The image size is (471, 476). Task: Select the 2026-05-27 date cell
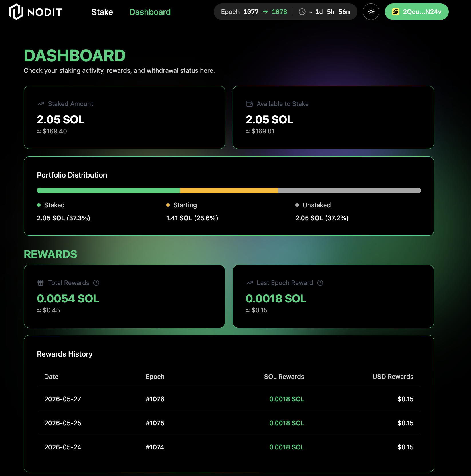63,399
